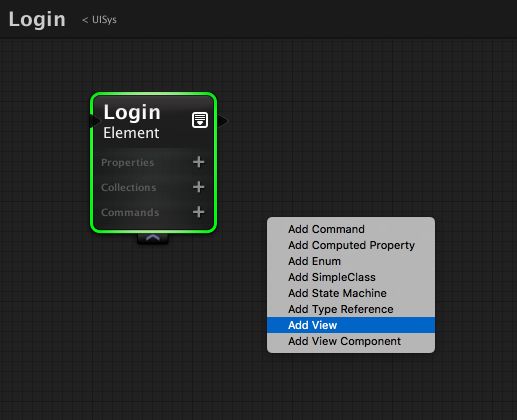Choose Add Command from the context menu
This screenshot has width=517, height=420.
351,229
